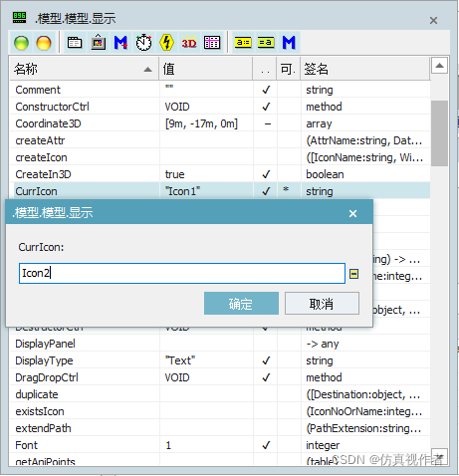This screenshot has width=459, height=476.
Task: Click the asterisk in CurrIcon row
Action: point(286,190)
